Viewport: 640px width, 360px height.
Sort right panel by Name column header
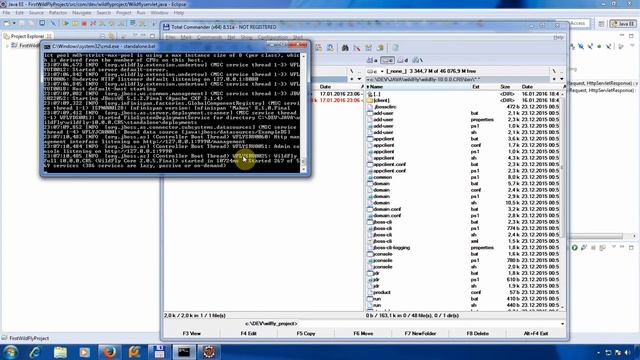(x=417, y=87)
